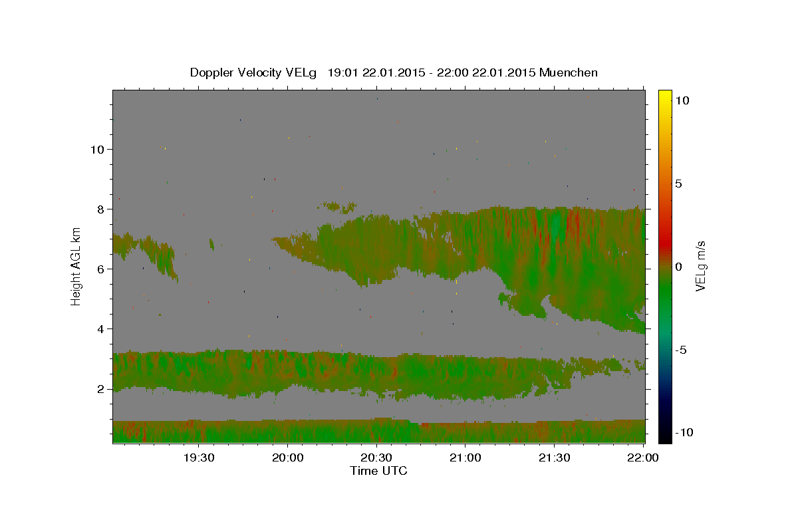The image size is (798, 532).
Task: Click the yellow top of the colorbar
Action: tap(665, 93)
